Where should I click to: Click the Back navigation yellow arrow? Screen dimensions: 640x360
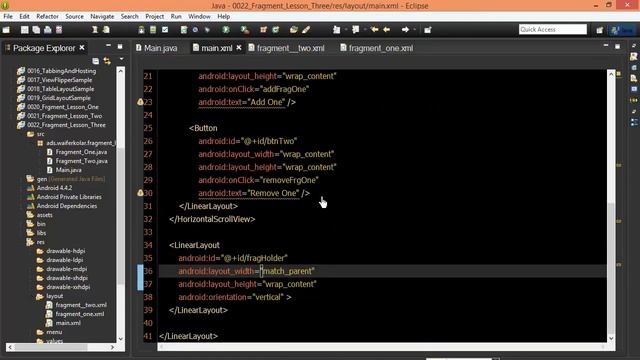(x=387, y=30)
